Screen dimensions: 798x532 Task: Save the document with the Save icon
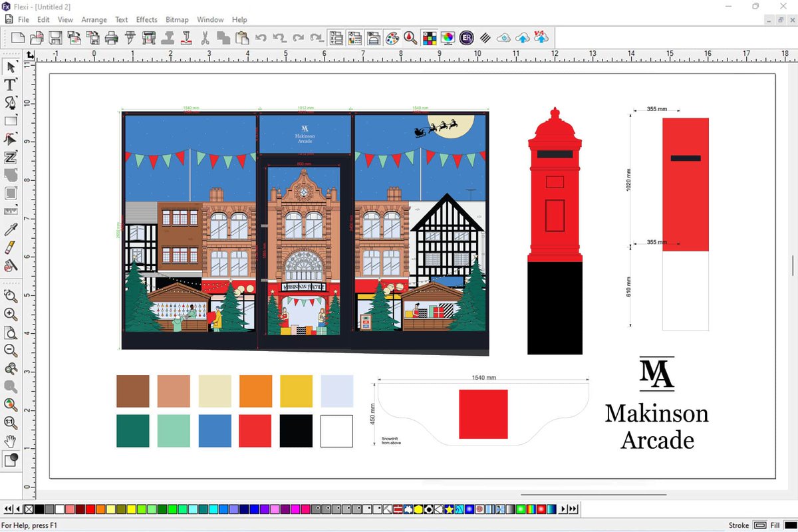pos(56,38)
